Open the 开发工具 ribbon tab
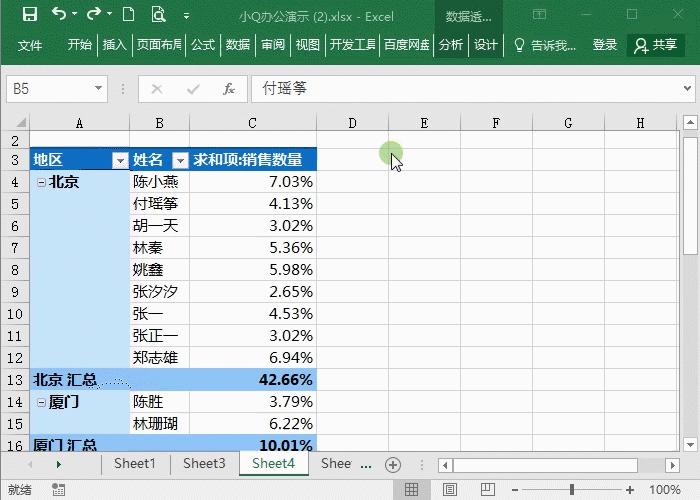The width and height of the screenshot is (700, 500). coord(353,45)
